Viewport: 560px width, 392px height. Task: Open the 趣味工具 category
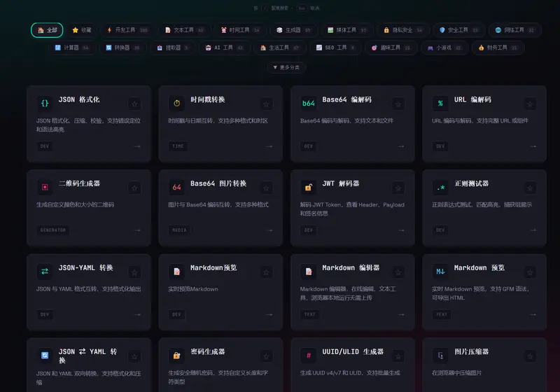391,48
